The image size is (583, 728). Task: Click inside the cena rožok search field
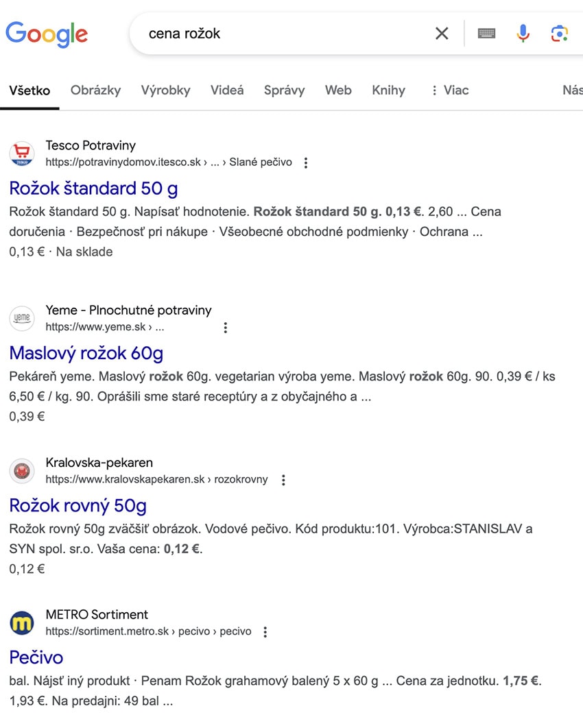[x=283, y=34]
